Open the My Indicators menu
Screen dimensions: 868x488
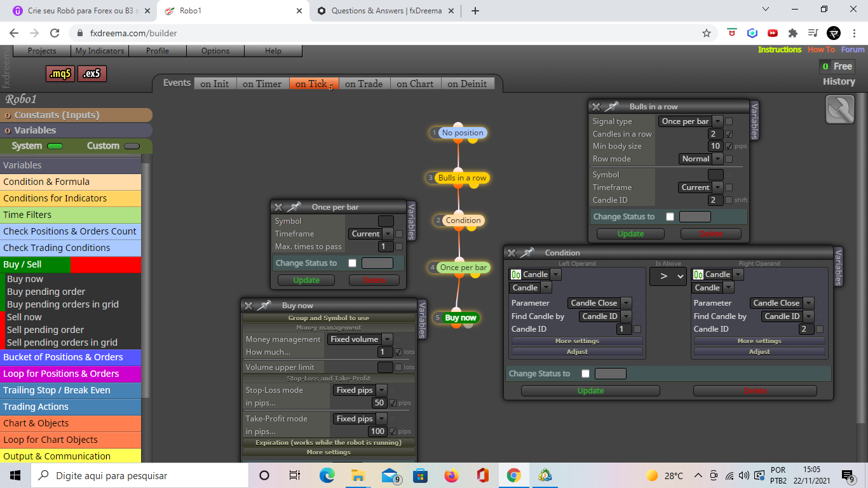click(99, 51)
